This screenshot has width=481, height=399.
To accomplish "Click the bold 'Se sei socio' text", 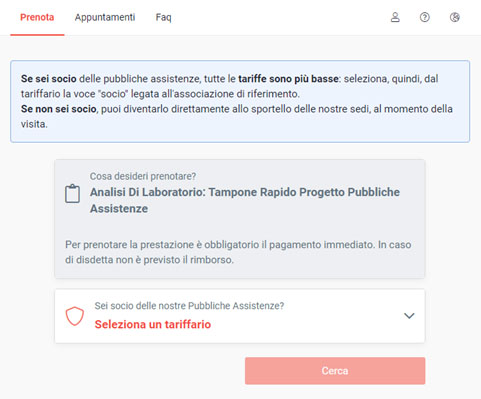I will tap(49, 79).
